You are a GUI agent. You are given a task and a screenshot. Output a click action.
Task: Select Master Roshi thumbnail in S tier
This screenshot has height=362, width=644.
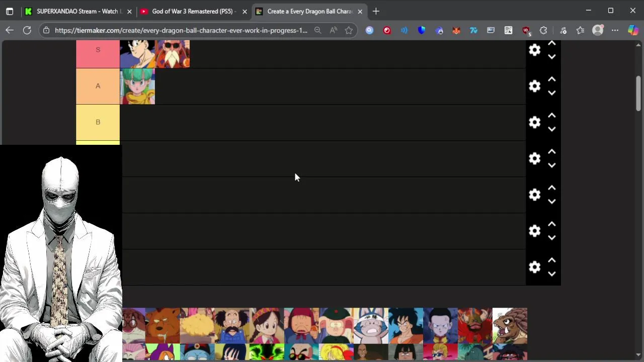click(173, 54)
